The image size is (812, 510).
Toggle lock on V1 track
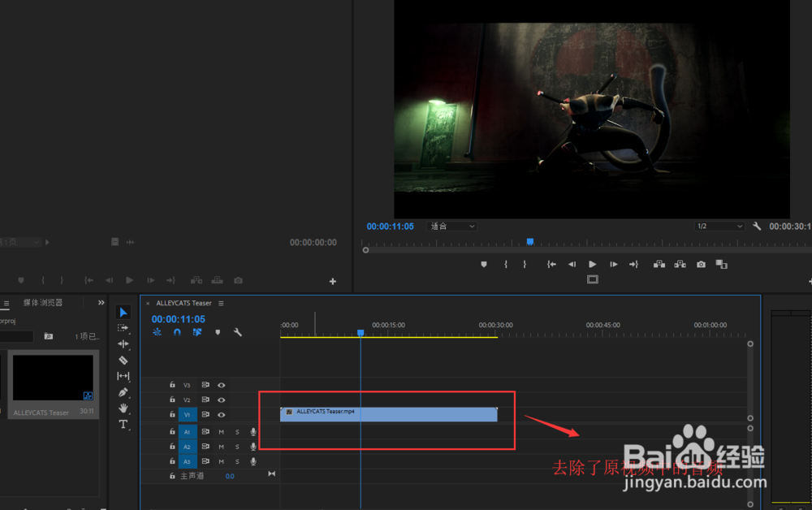(172, 414)
